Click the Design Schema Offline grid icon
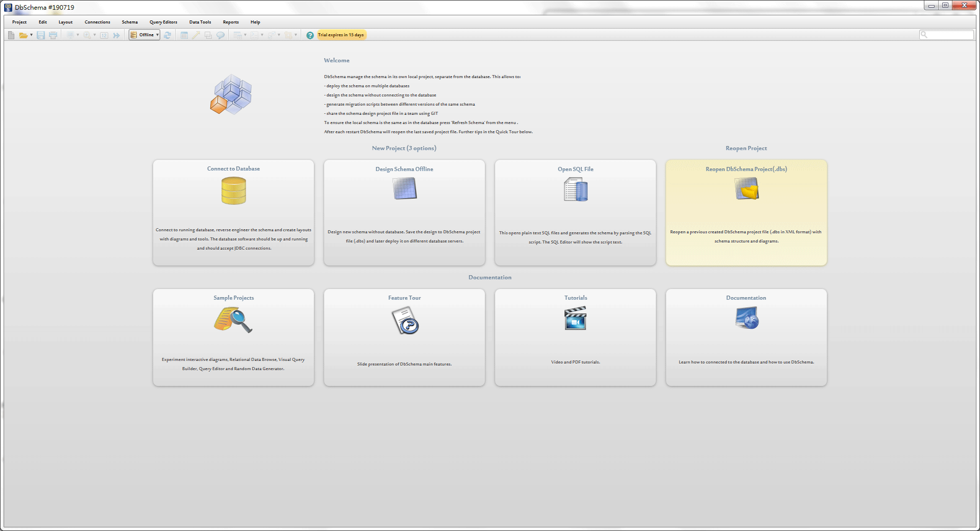 coord(405,188)
